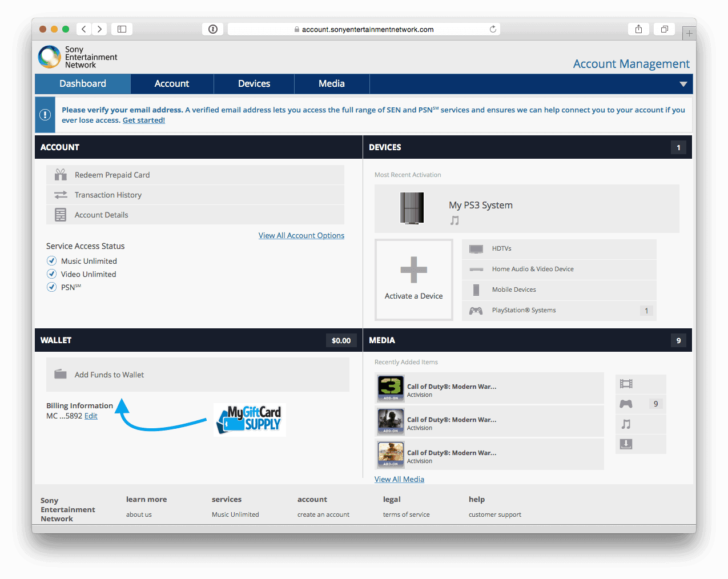This screenshot has width=728, height=579.
Task: Click the music note under My PS3 System
Action: tap(455, 220)
